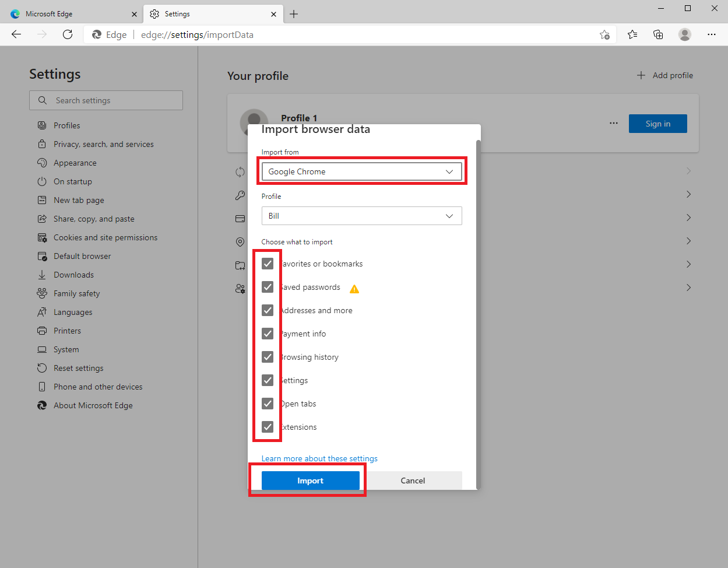Click the Profiles sidebar icon
Viewport: 728px width, 568px height.
click(42, 125)
